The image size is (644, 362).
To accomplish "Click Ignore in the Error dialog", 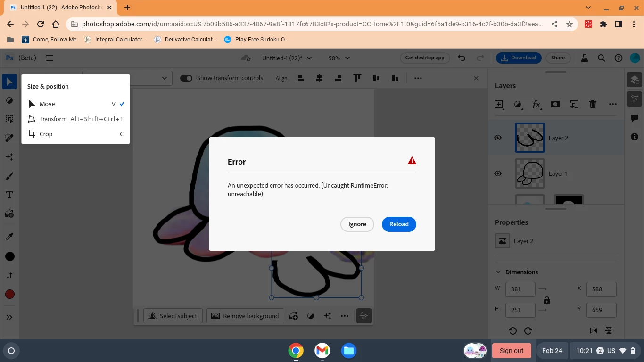I will click(357, 224).
